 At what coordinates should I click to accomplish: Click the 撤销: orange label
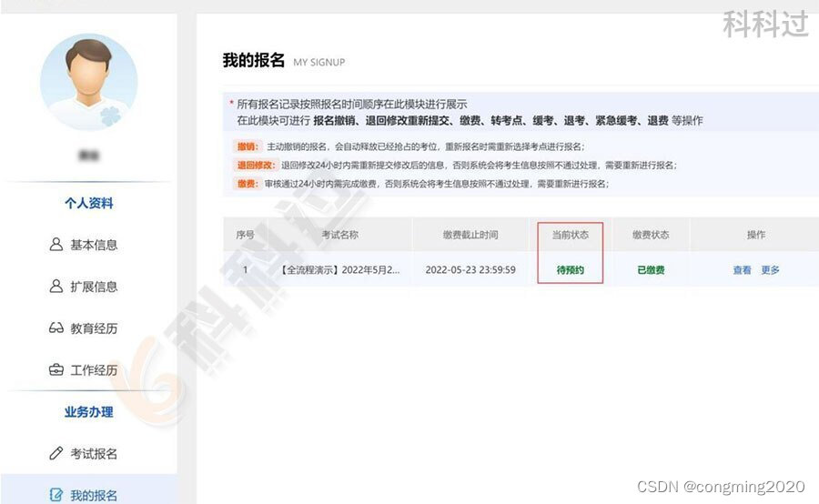tap(248, 146)
